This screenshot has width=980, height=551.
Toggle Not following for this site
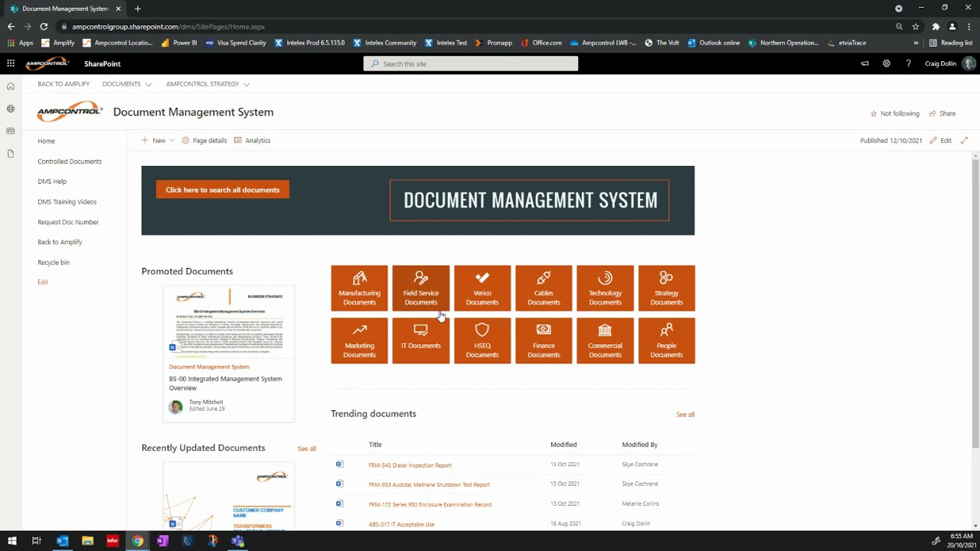894,113
